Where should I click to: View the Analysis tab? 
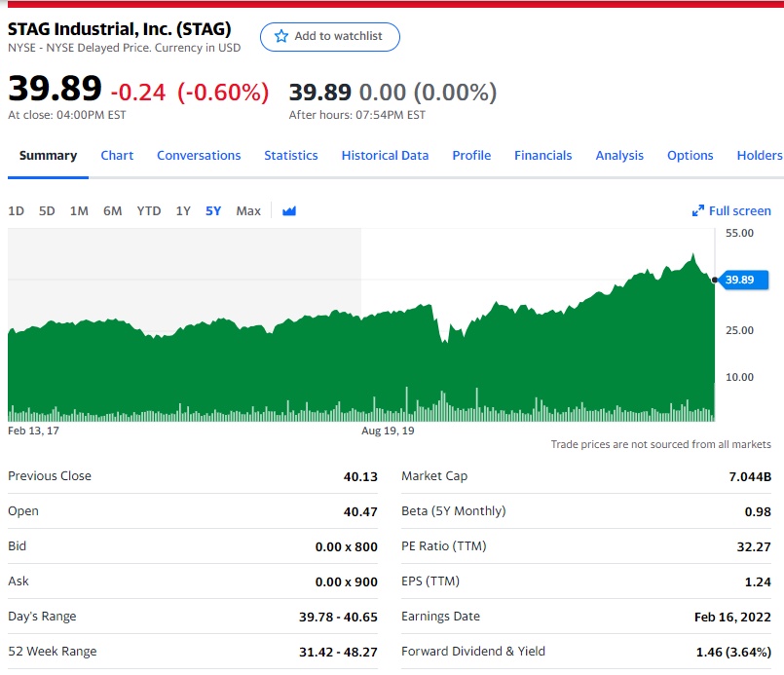(x=619, y=156)
